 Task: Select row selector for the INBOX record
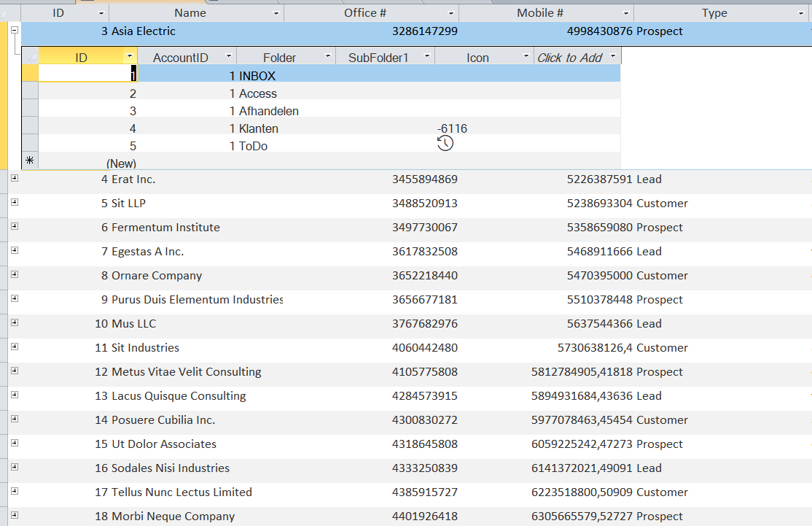pyautogui.click(x=30, y=73)
